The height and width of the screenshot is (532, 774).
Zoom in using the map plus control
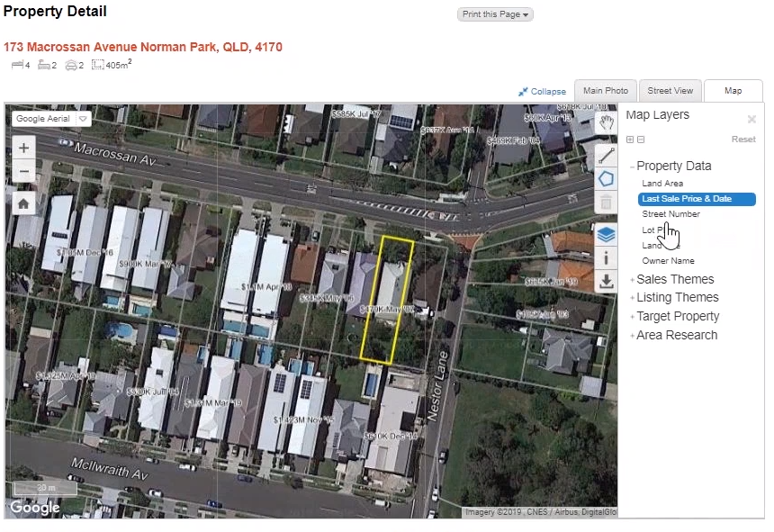tap(22, 147)
